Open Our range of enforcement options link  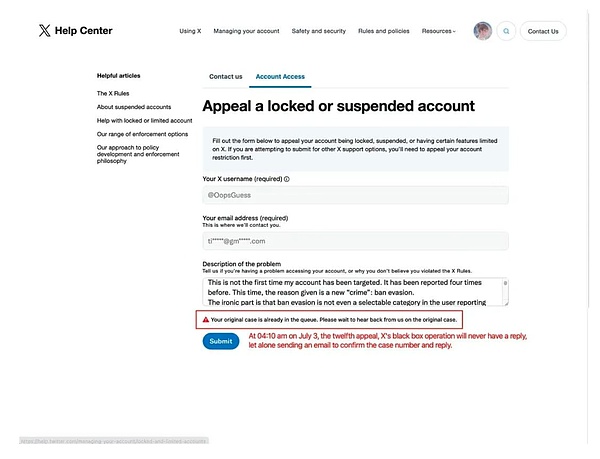pos(142,134)
